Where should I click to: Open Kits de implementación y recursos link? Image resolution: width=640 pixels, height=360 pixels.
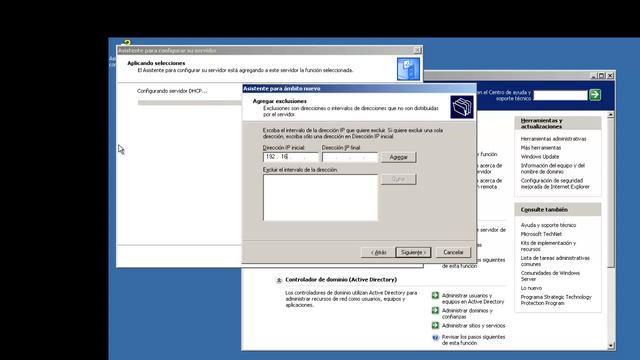coord(548,246)
